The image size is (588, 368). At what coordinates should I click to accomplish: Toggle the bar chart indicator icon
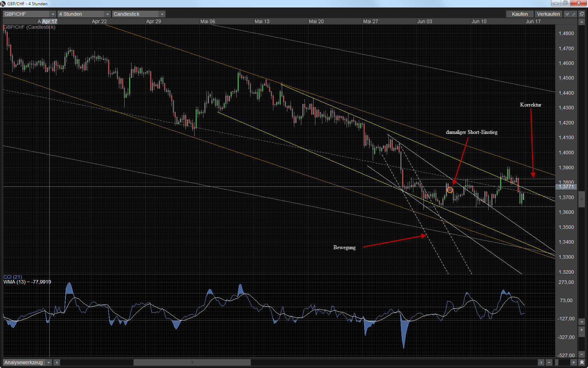coord(567,14)
